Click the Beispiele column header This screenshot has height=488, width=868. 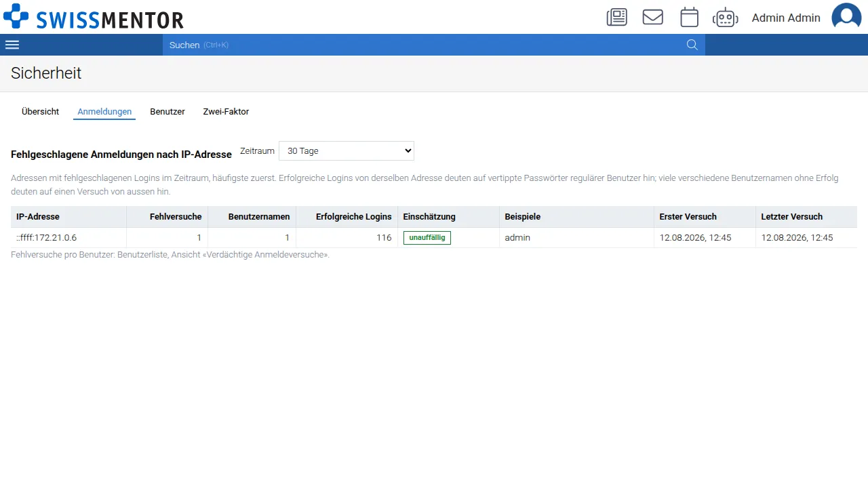tap(577, 217)
